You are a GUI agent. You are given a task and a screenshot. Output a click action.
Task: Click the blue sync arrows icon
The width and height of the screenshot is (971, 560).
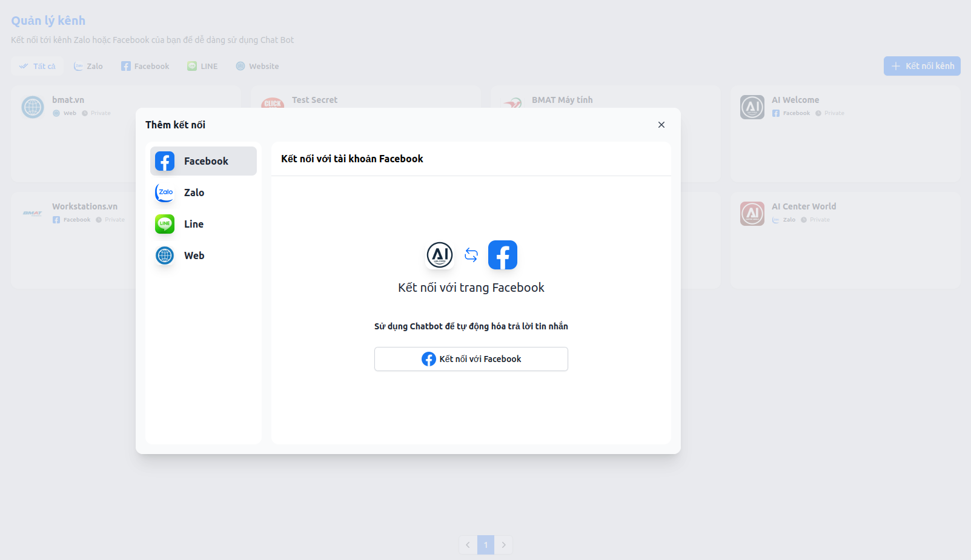(471, 255)
